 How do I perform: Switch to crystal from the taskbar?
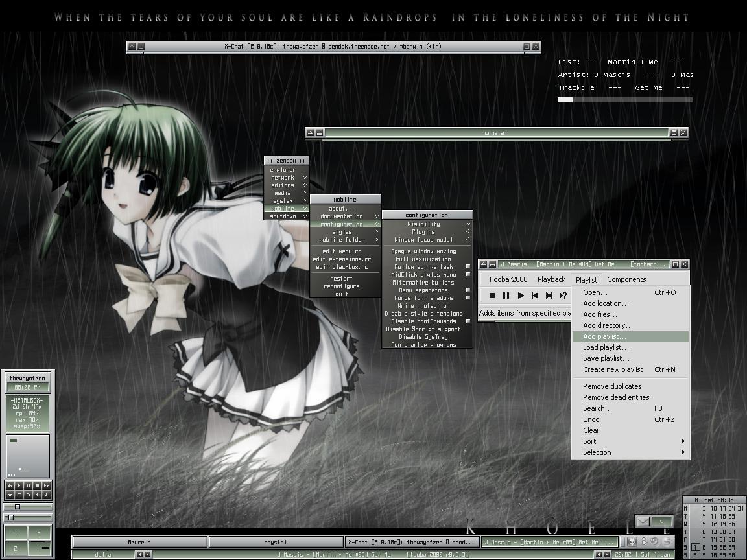276,542
